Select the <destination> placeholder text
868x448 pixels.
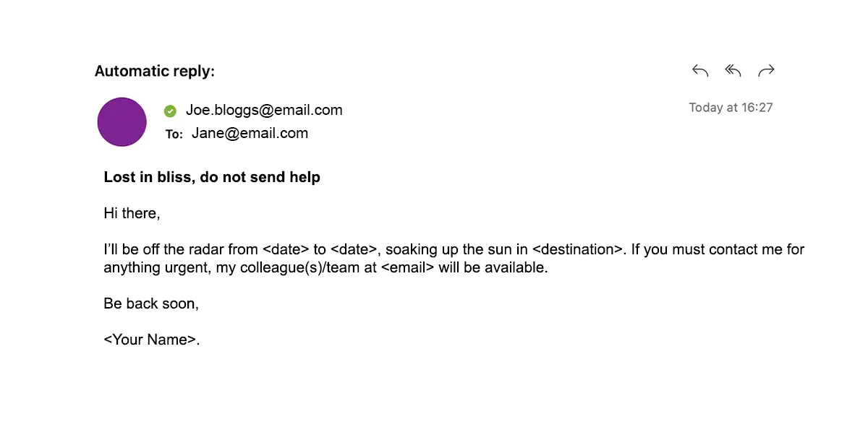click(x=577, y=250)
